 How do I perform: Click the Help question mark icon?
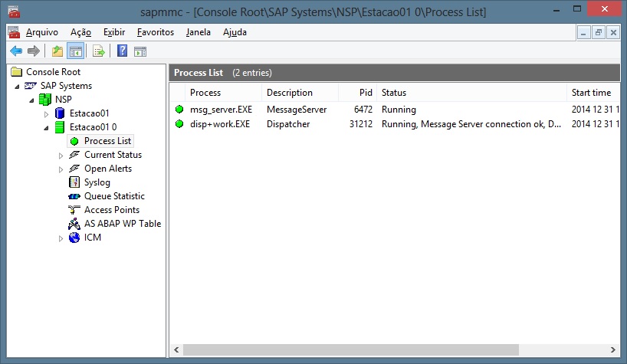(122, 51)
